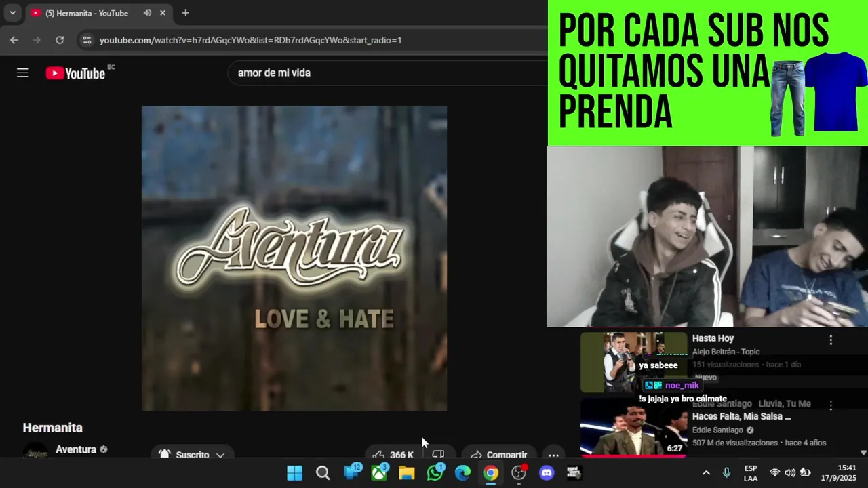Expand the hidden system tray icons chevron

click(706, 473)
